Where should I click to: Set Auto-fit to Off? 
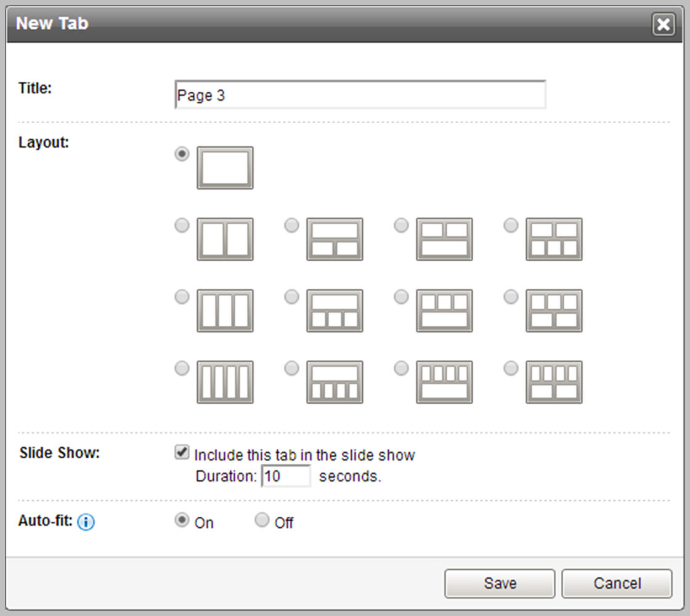[x=262, y=521]
